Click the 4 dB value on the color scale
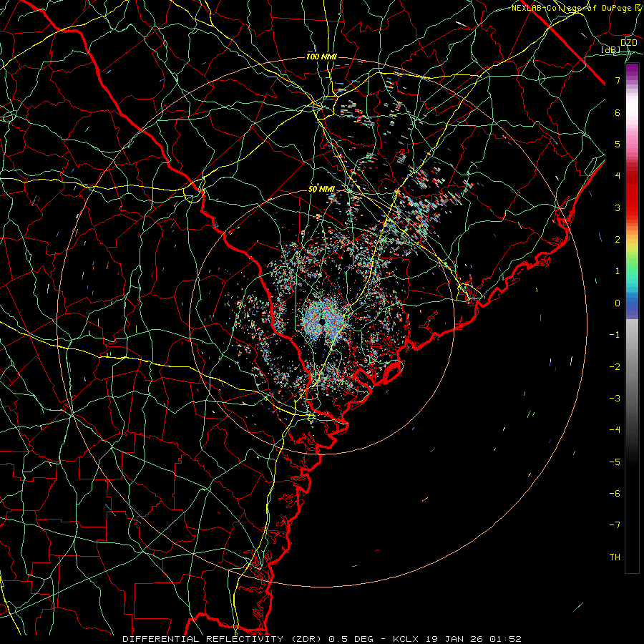Screen dimensions: 644x644 [618, 176]
